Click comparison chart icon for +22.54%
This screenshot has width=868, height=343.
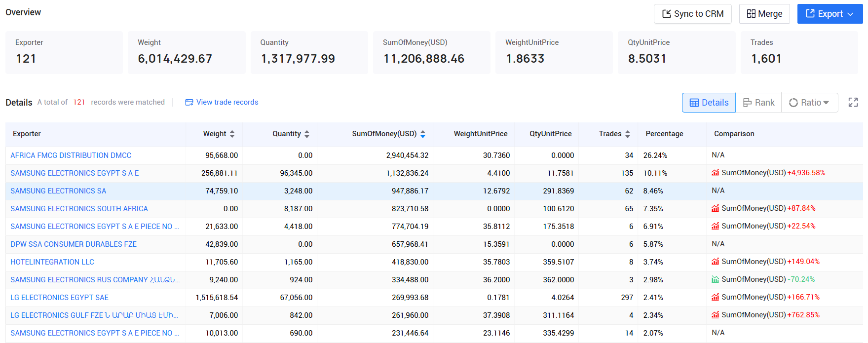click(x=715, y=226)
